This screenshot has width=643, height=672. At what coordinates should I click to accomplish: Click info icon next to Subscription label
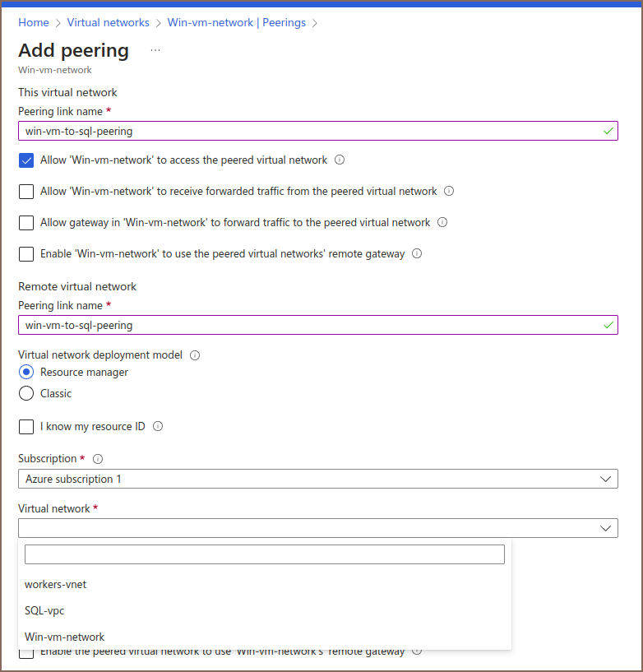[98, 459]
